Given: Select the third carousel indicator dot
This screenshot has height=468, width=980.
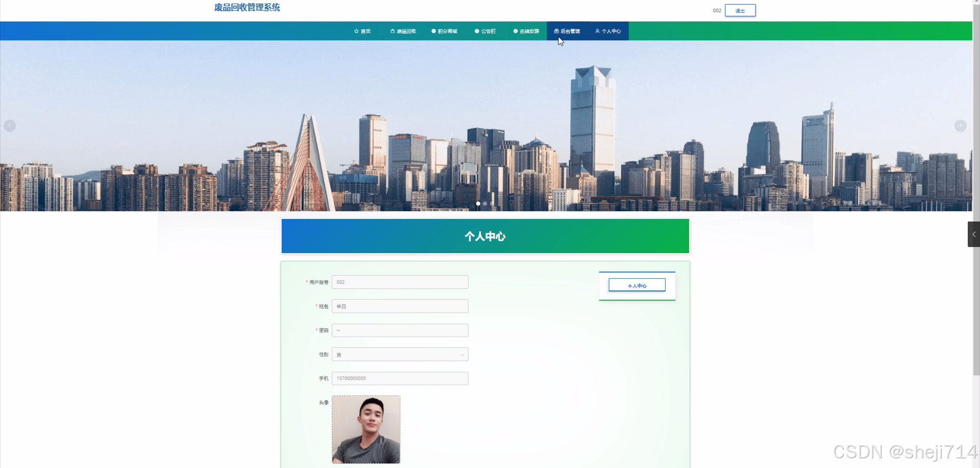Looking at the screenshot, I should [492, 203].
